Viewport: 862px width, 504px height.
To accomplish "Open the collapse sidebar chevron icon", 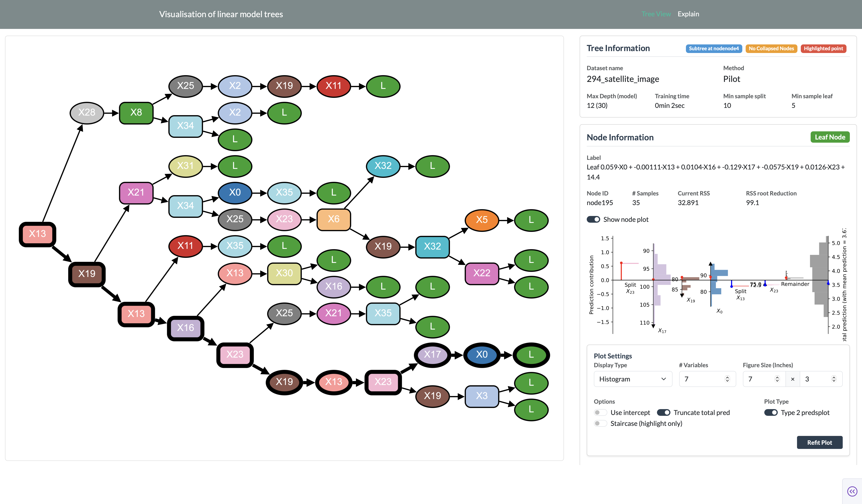I will (x=852, y=491).
